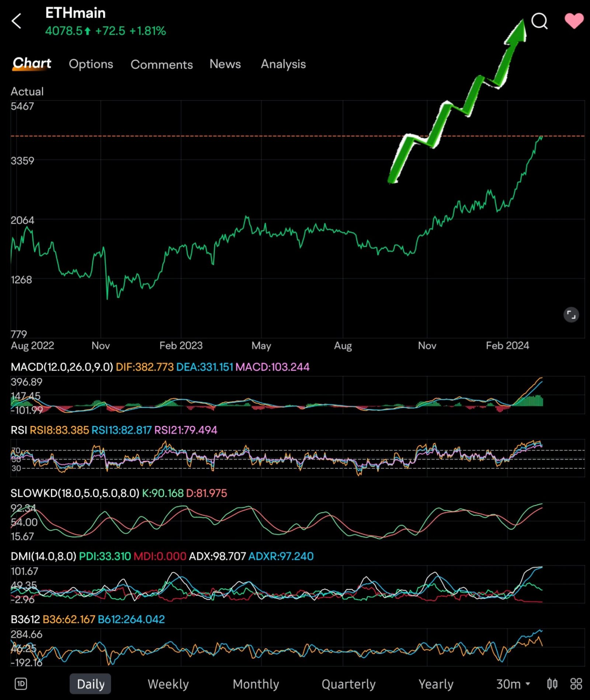Tap the RSI indicator label
This screenshot has height=700, width=590.
pyautogui.click(x=19, y=430)
